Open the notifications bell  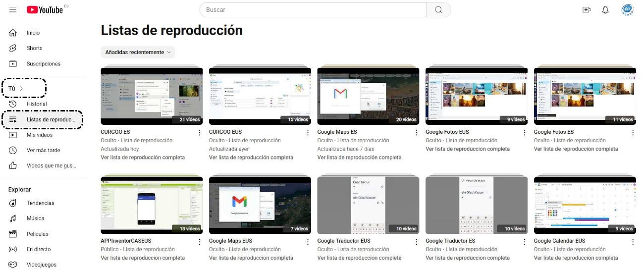[x=605, y=9]
